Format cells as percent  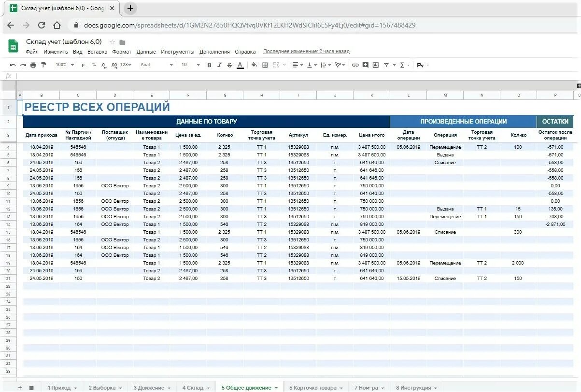click(94, 65)
